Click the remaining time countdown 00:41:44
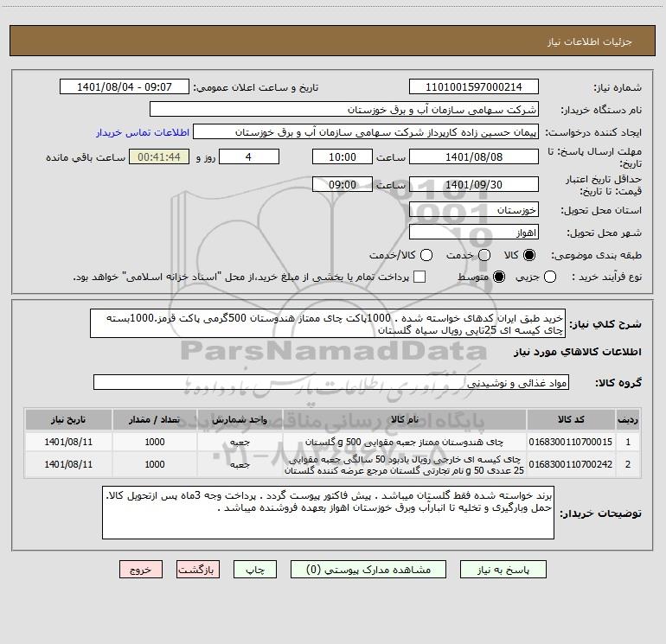This screenshot has width=666, height=644. click(159, 156)
